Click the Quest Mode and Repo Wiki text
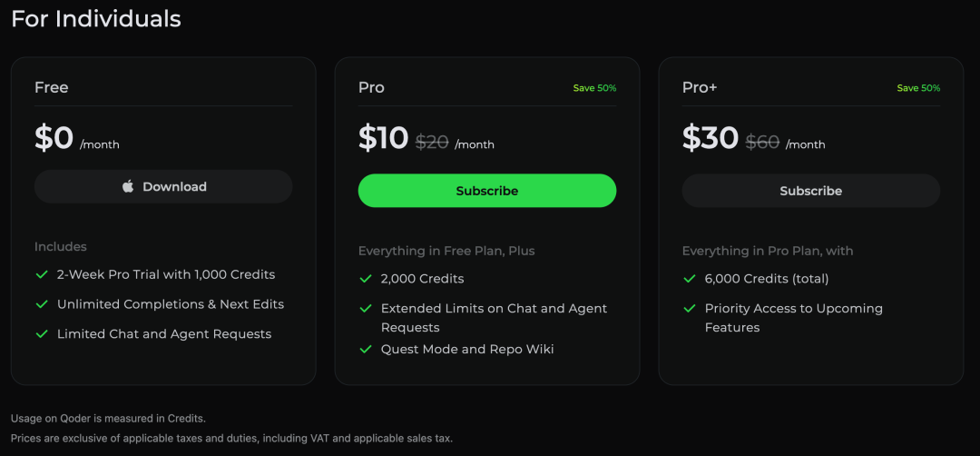The height and width of the screenshot is (456, 980). click(x=466, y=350)
